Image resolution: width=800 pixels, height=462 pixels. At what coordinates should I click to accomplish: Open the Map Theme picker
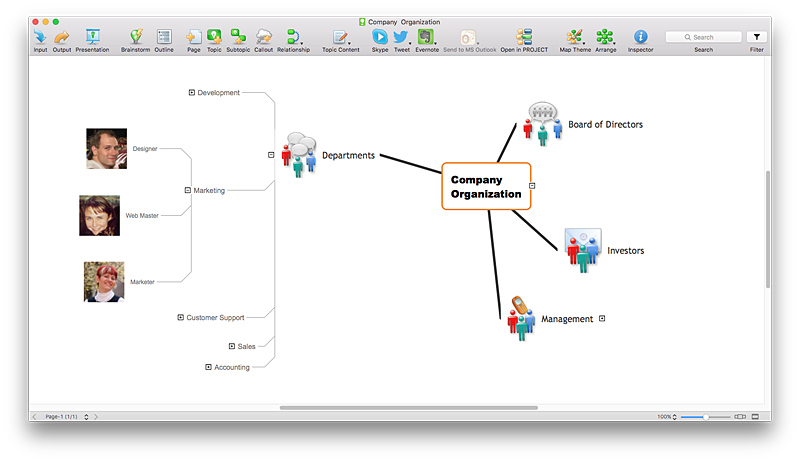click(573, 37)
